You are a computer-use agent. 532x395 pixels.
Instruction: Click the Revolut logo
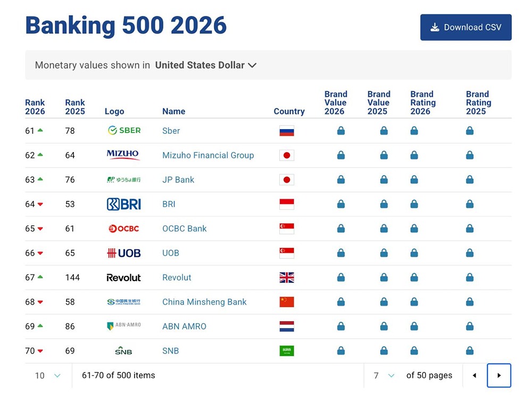123,278
